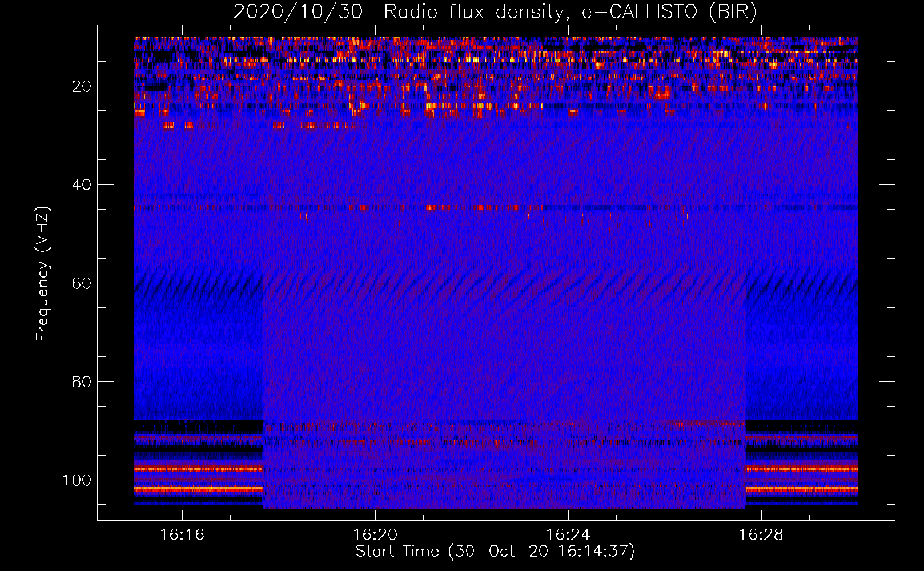Click the 60 MHz frequency tick label
The height and width of the screenshot is (571, 924).
(82, 283)
